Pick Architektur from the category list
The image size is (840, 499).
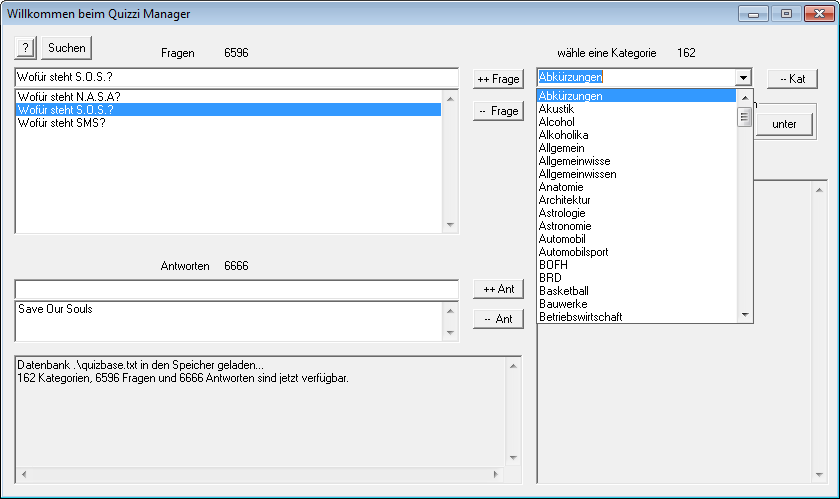click(x=565, y=200)
